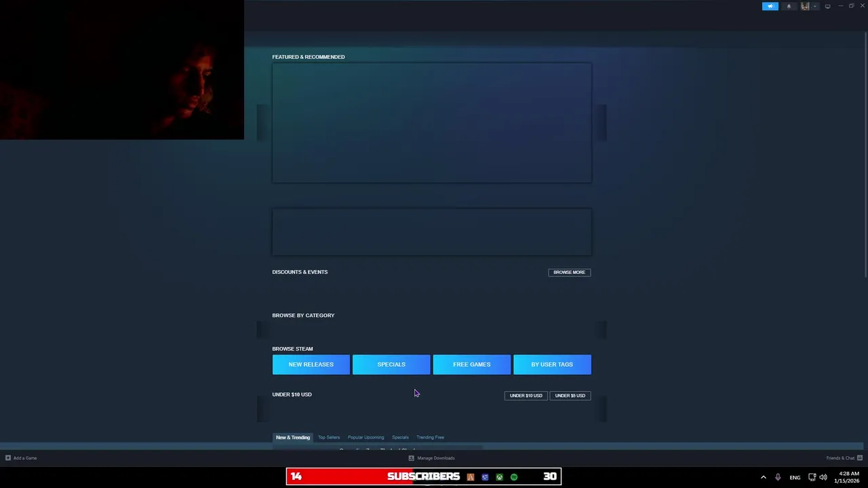Click the Under $10 USD button
868x488 pixels.
[x=526, y=396]
